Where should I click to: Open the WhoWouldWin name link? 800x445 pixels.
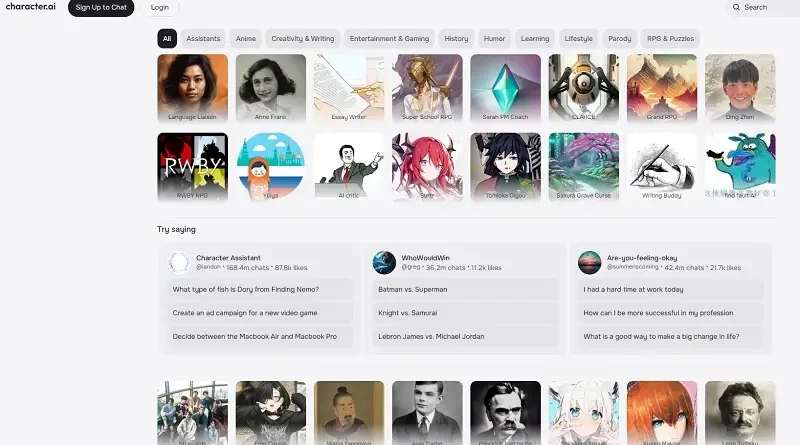[426, 258]
